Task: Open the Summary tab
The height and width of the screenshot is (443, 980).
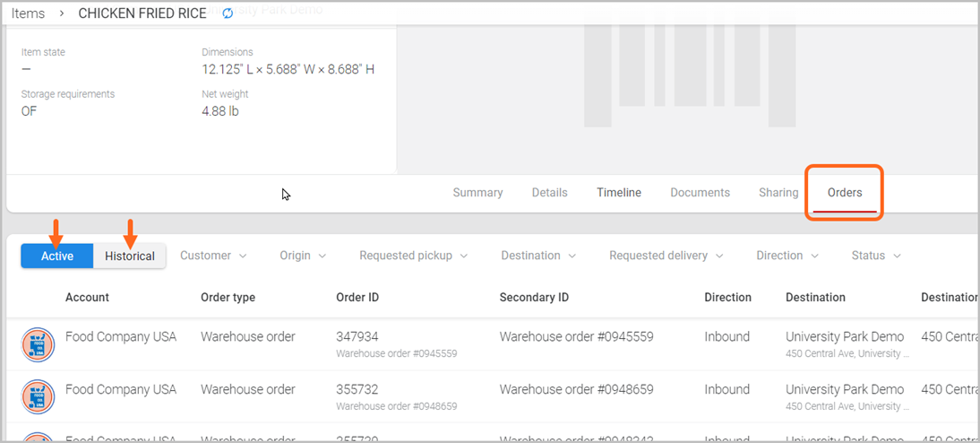Action: pyautogui.click(x=477, y=193)
